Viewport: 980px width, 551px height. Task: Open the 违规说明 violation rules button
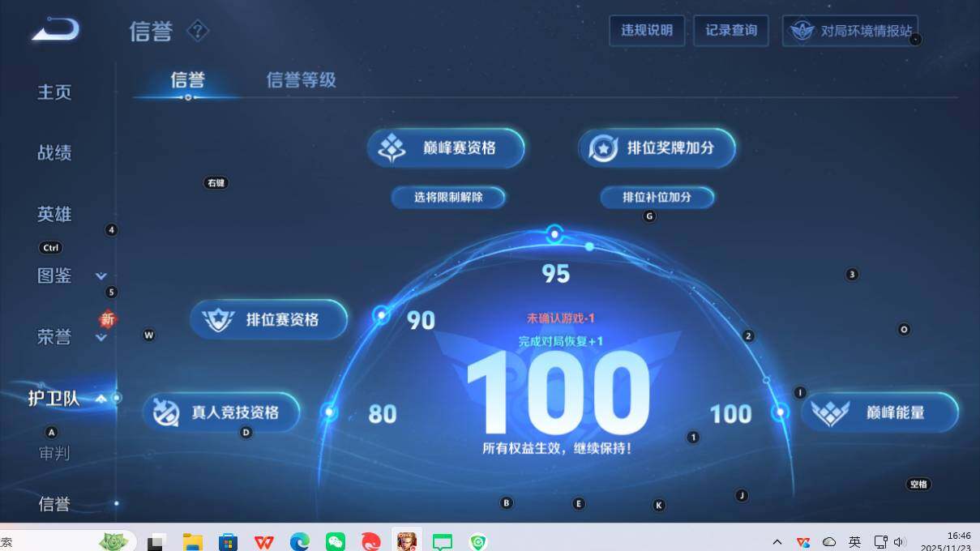647,31
